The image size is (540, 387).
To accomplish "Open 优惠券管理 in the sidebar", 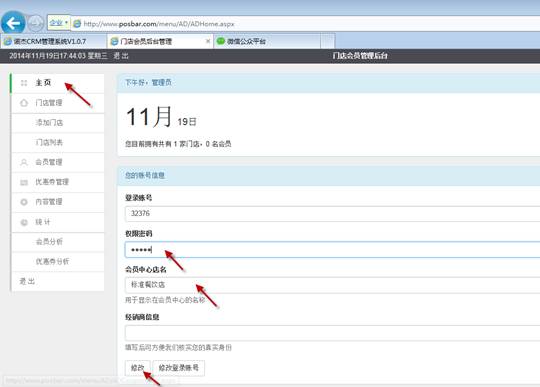I will point(58,182).
